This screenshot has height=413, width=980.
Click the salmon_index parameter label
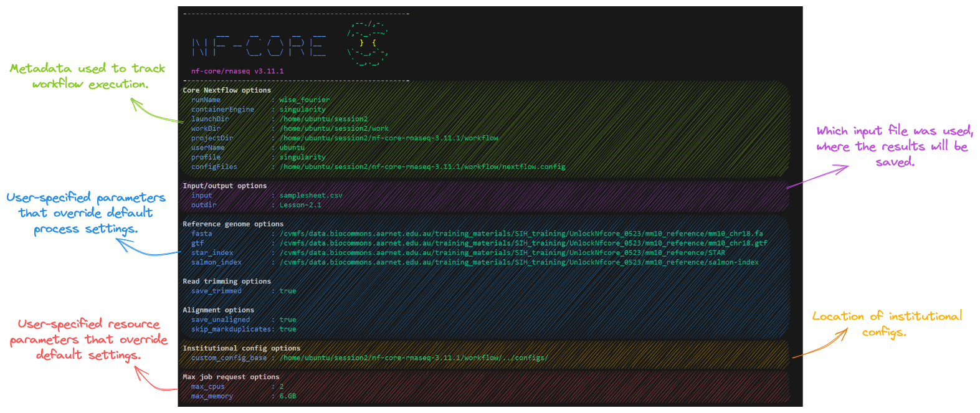pyautogui.click(x=216, y=262)
